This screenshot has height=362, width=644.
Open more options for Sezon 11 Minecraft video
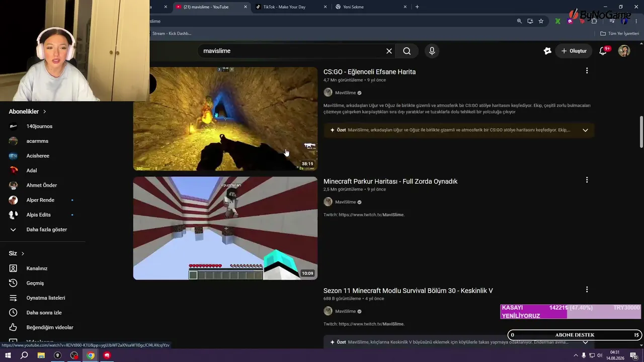pos(587,290)
